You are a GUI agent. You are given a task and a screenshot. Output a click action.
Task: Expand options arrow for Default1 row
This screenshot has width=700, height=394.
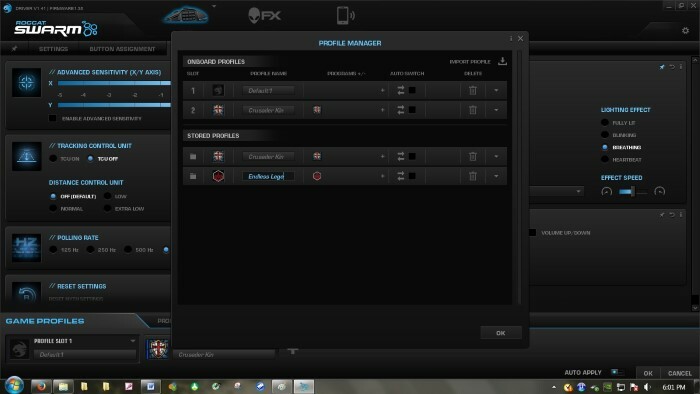(x=496, y=91)
